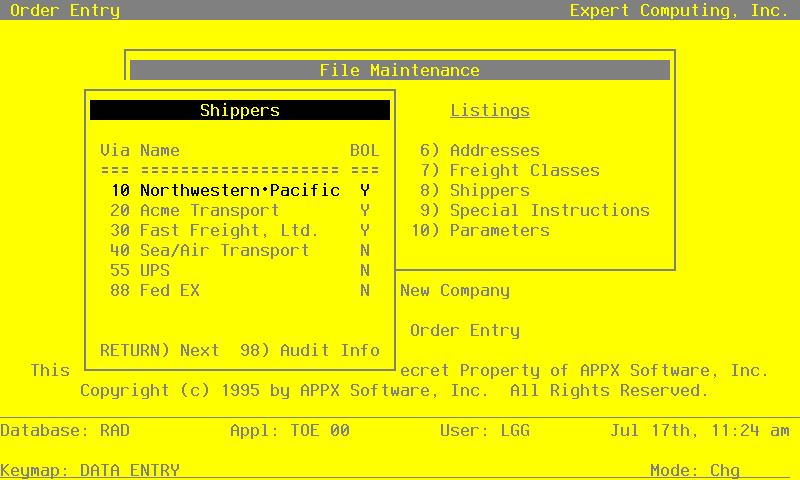Click the Order Entry header text

coord(65,10)
